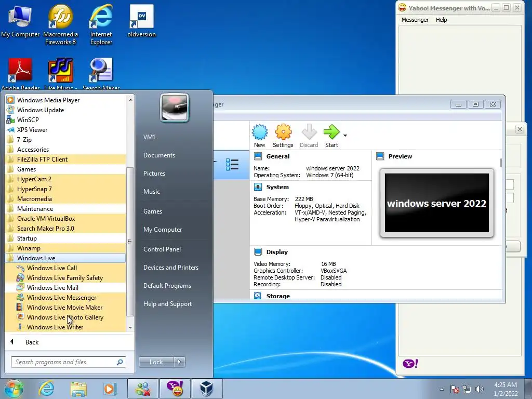Expand the Macromedia folder
Screen dimensions: 532x399
click(x=65, y=198)
